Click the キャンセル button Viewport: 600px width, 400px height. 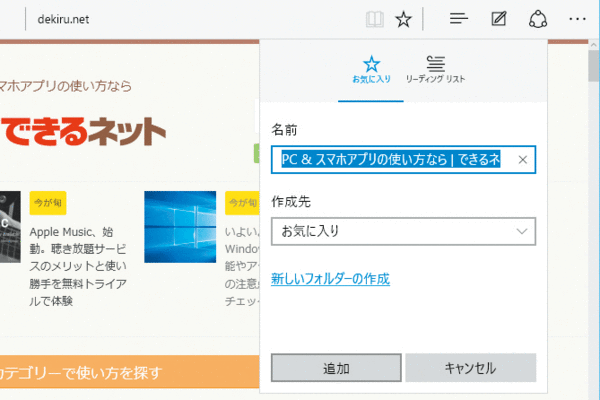point(471,368)
